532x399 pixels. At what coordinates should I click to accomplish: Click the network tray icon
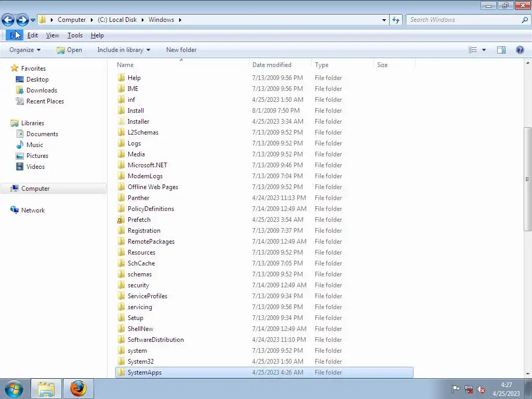tap(469, 389)
